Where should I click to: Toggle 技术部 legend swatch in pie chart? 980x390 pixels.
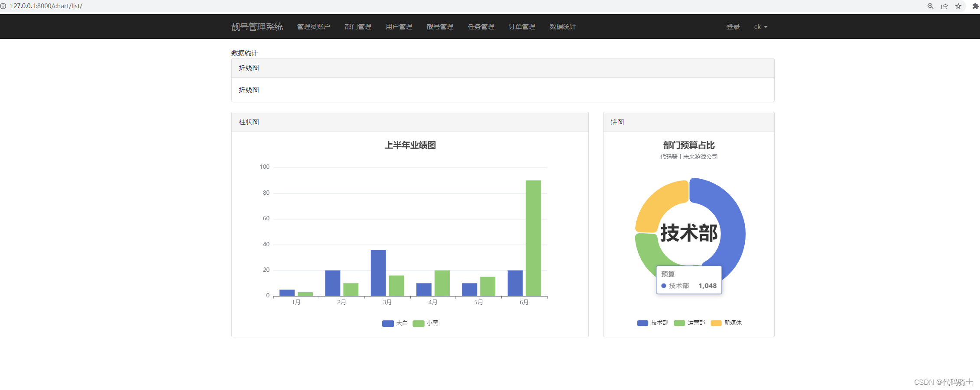pyautogui.click(x=643, y=323)
